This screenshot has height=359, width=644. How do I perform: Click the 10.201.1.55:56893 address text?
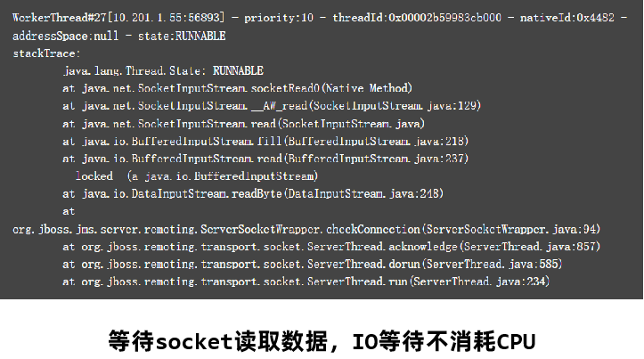[168, 18]
